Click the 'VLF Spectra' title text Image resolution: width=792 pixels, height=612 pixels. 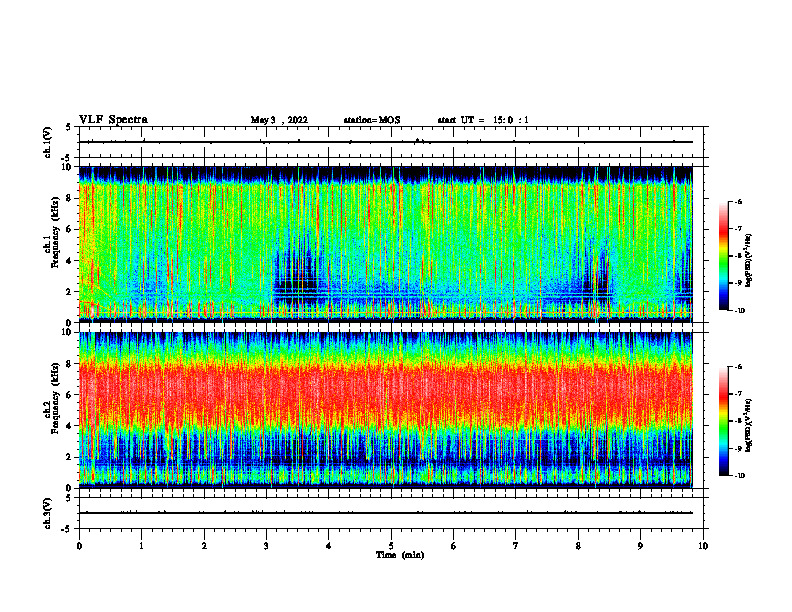(114, 120)
